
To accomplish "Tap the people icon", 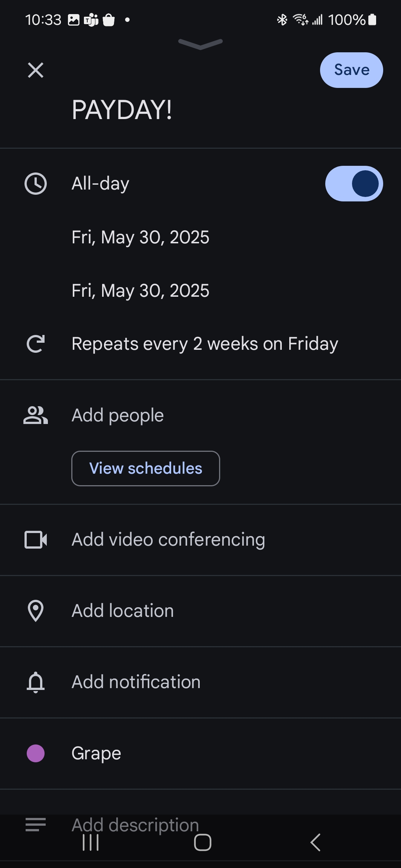I will [x=36, y=415].
